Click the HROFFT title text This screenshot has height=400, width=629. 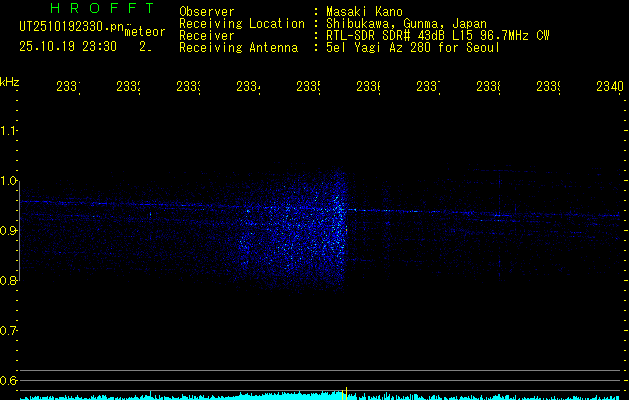pyautogui.click(x=102, y=8)
